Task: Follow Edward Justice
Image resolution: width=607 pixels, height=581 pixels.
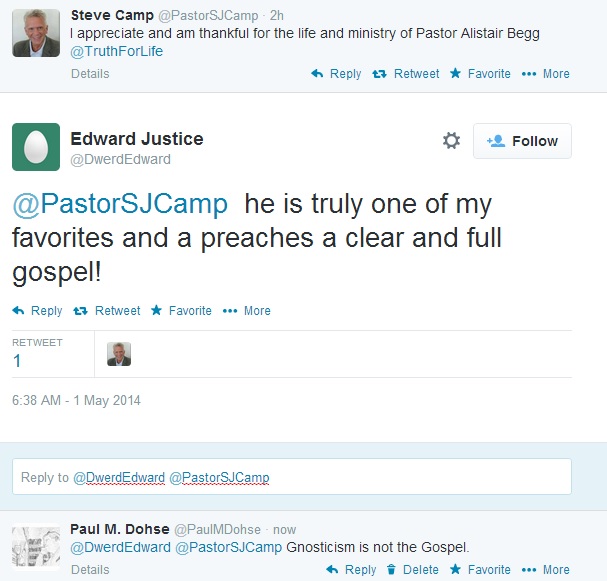Action: pyautogui.click(x=522, y=141)
